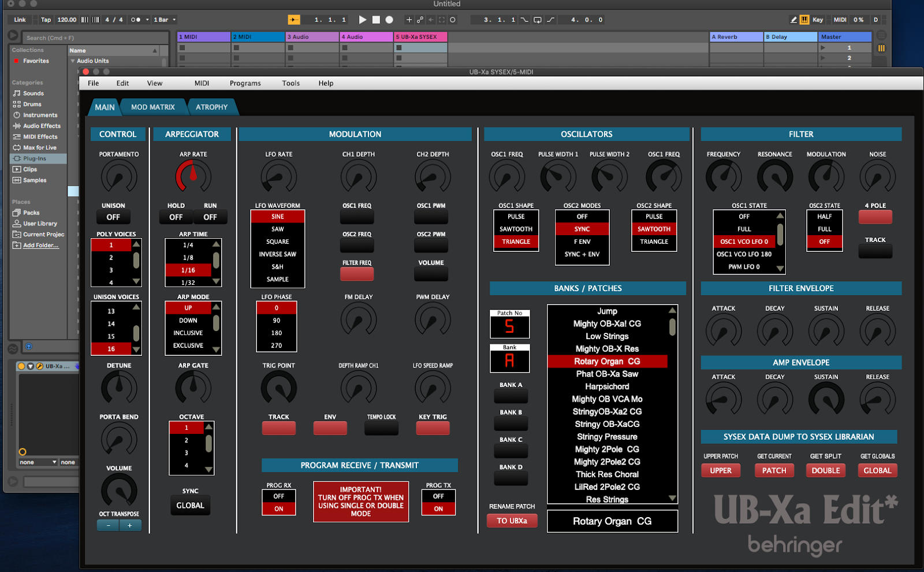Click Add Folder in Places
Screen dimensions: 924x572
(40, 246)
